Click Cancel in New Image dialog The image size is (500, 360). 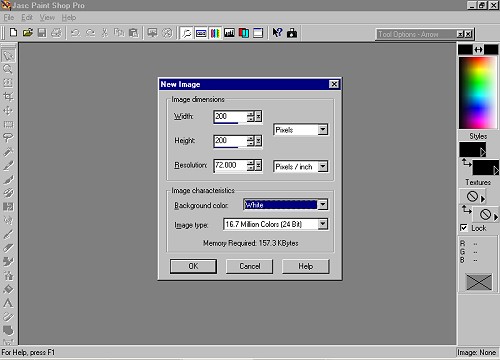click(249, 266)
